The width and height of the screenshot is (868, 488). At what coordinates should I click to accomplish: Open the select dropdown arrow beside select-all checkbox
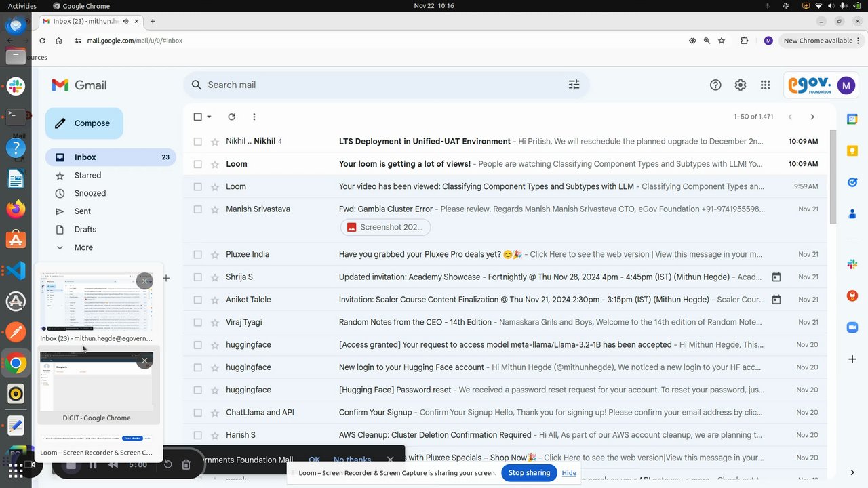coord(210,117)
